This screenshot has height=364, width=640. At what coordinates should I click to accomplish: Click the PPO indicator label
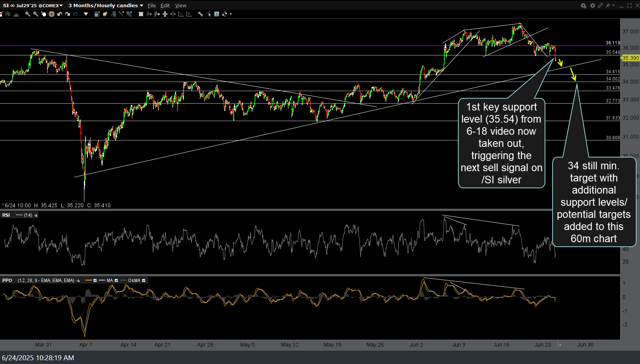pos(7,280)
